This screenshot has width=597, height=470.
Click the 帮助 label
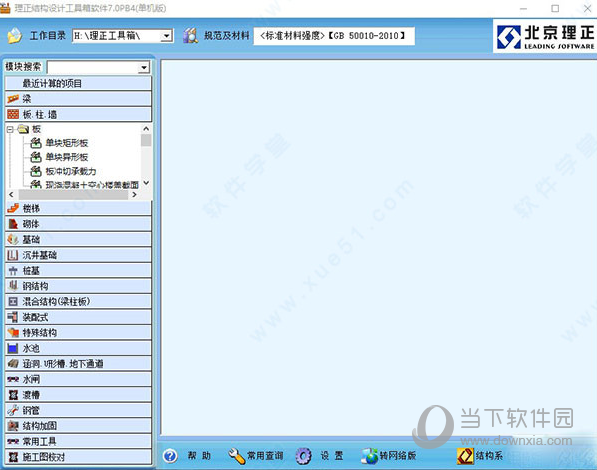coord(199,456)
